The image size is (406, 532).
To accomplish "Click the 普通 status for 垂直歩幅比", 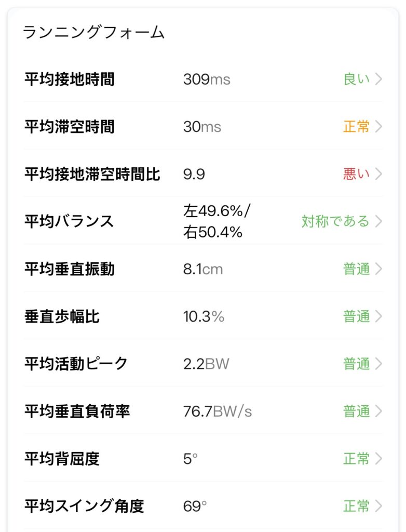I will pos(356,316).
